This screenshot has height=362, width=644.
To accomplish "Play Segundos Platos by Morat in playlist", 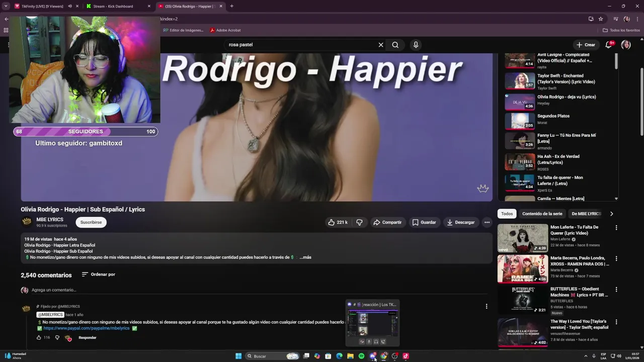I will pos(558,121).
